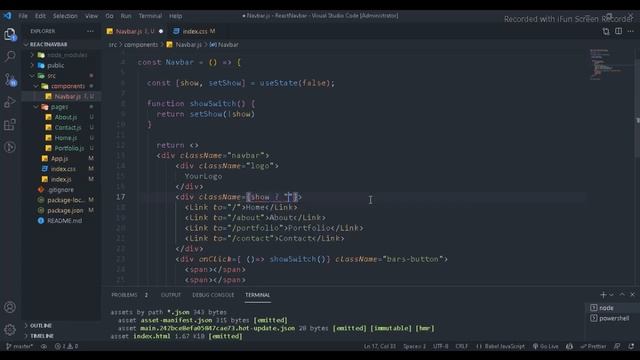Open About.js in pages folder

pos(66,117)
